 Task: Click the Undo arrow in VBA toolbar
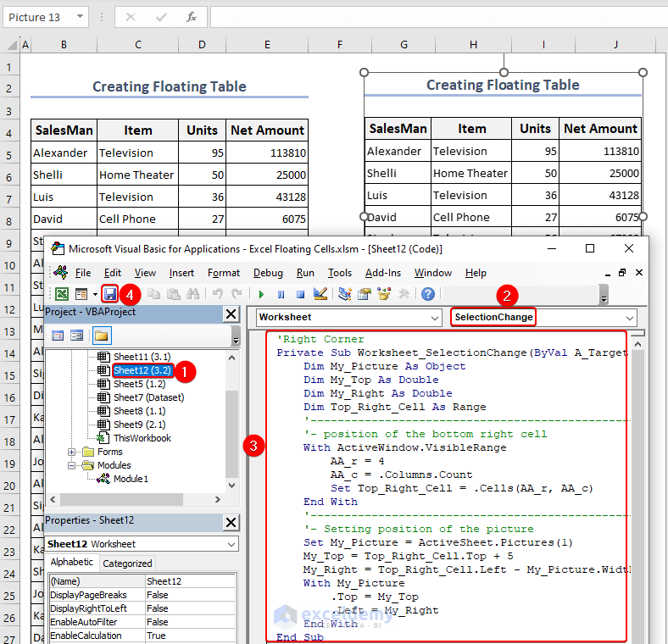218,294
